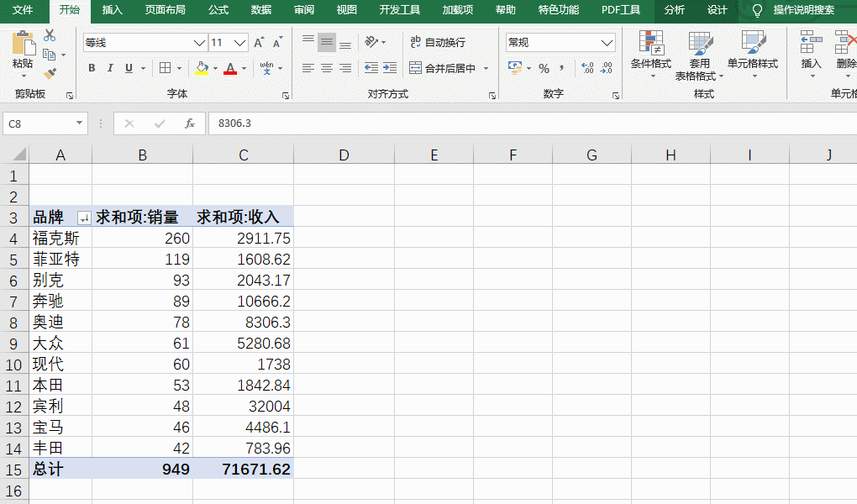This screenshot has height=504, width=857.
Task: Expand the fill color dropdown arrow
Action: click(215, 69)
